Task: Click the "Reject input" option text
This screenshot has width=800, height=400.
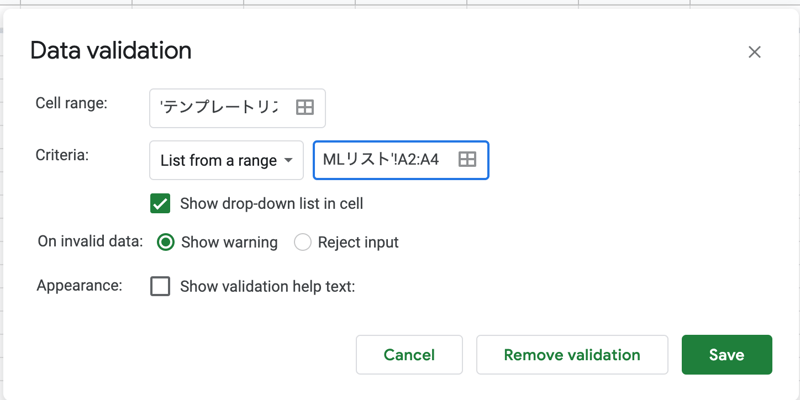Action: (x=358, y=242)
